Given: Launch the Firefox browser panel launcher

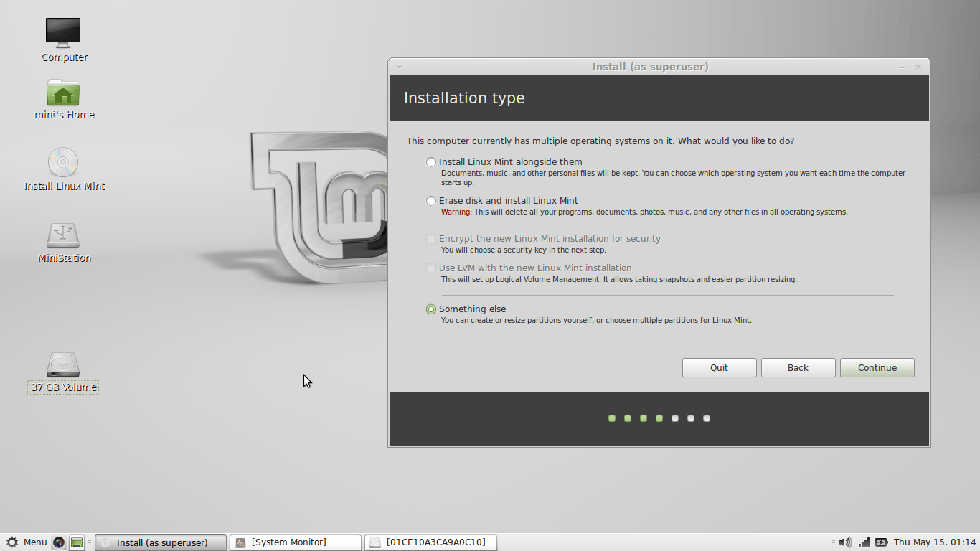Looking at the screenshot, I should coord(59,542).
